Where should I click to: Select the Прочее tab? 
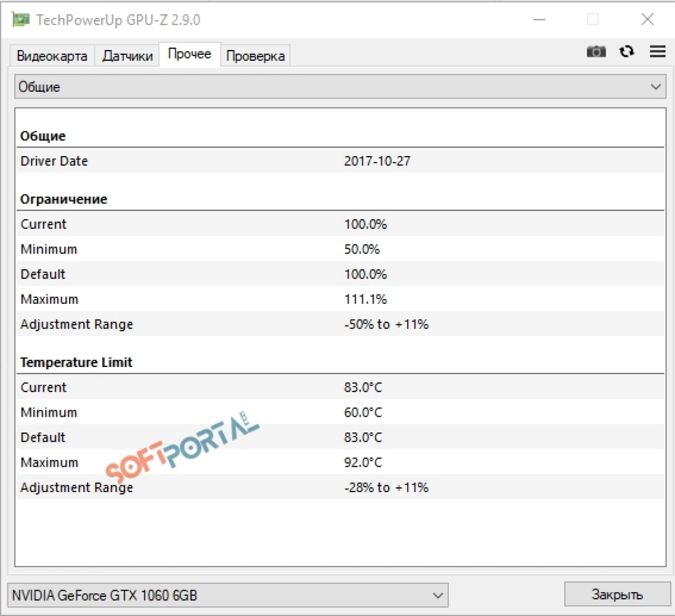(189, 54)
